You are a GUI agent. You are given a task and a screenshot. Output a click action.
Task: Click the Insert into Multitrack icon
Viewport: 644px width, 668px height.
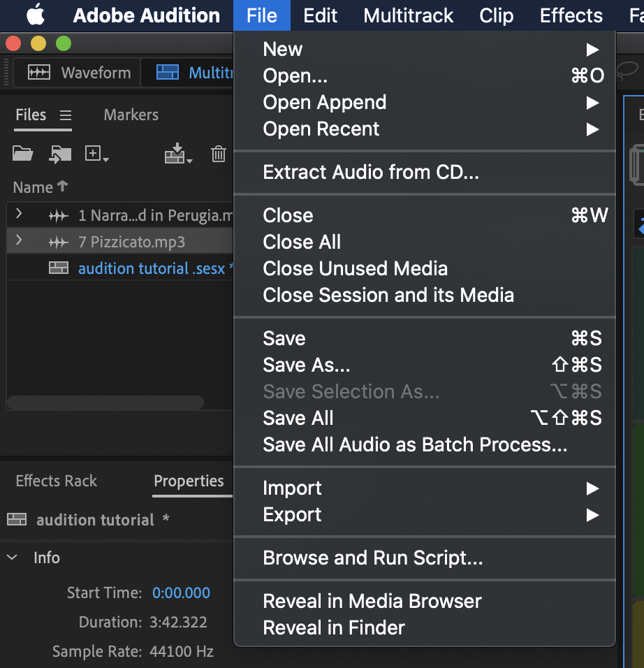[179, 153]
